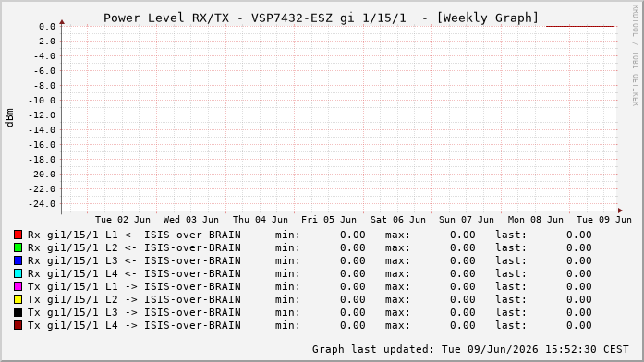Screen dimensions: 644x362
Task: Select the graph title 'Power Level RX/TX - VSP7432-ESZ'
Action: tap(219, 18)
